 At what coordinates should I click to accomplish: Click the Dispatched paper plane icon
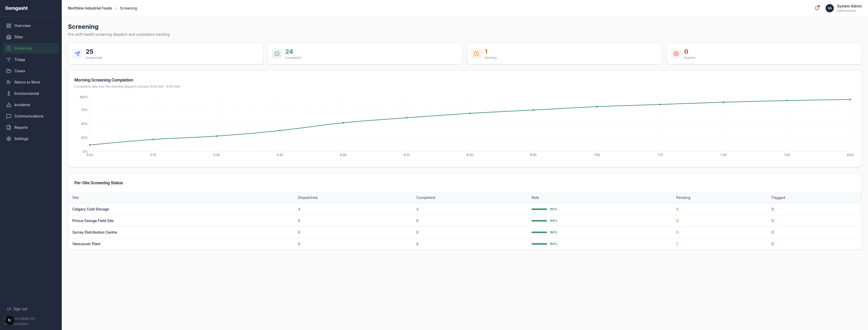tap(77, 53)
